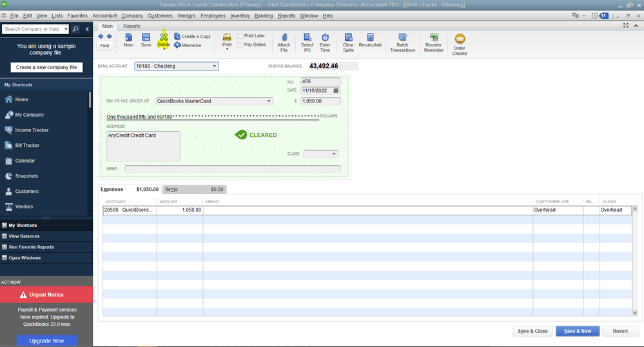Enable the Print Later checkbox

coord(240,35)
